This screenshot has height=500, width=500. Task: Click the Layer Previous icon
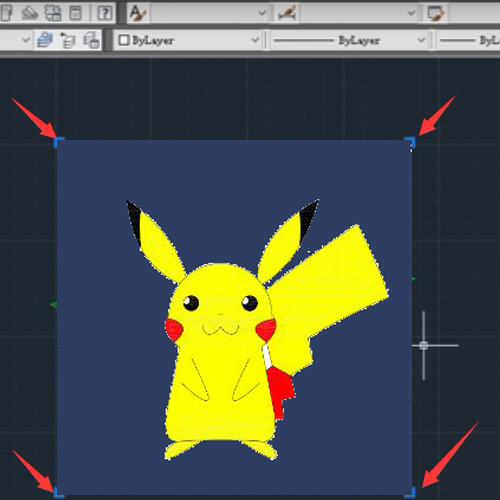point(68,40)
